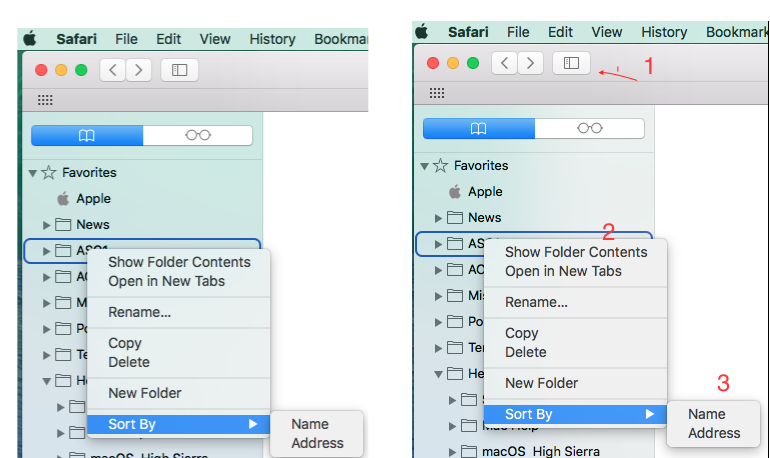Image resolution: width=770 pixels, height=458 pixels.
Task: Open History menu in left menu bar
Action: (x=272, y=39)
